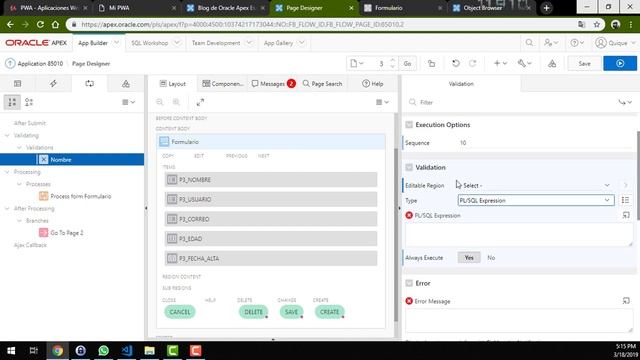Click the zoom out layout icon
This screenshot has height=360, width=640.
coord(160,102)
